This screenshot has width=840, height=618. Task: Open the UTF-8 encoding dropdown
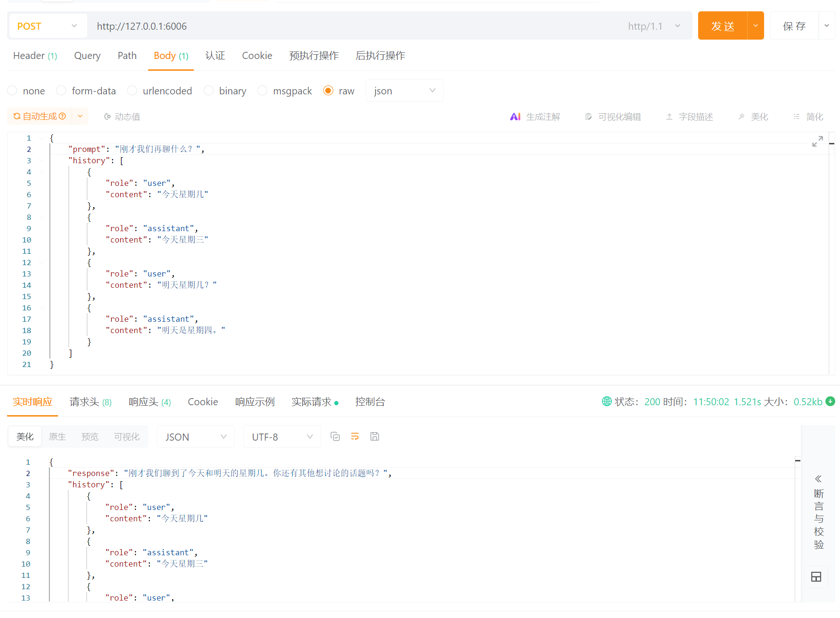click(282, 437)
